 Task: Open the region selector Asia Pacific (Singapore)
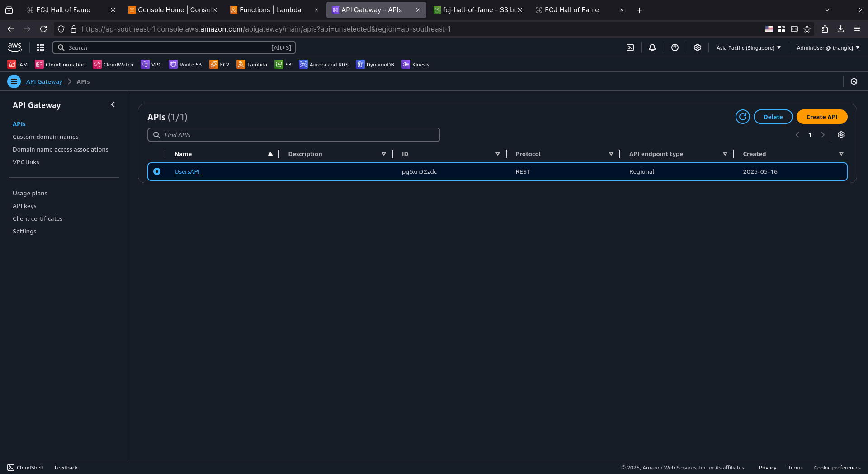tap(749, 47)
